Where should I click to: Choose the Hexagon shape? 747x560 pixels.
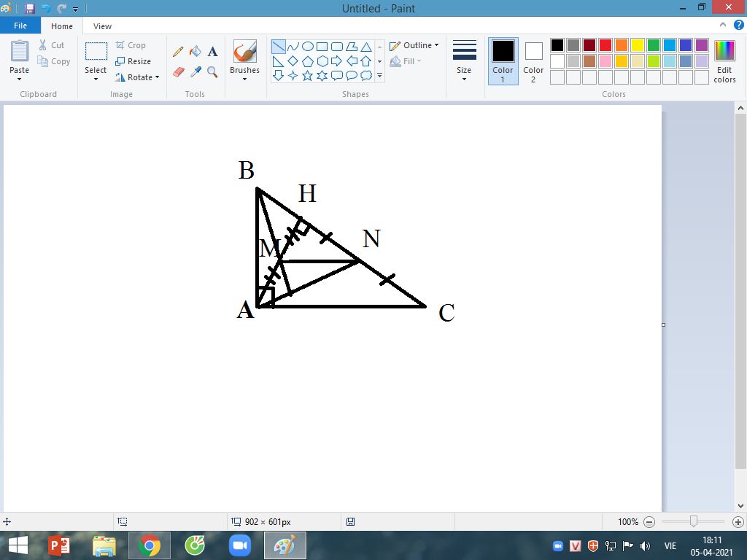point(322,61)
